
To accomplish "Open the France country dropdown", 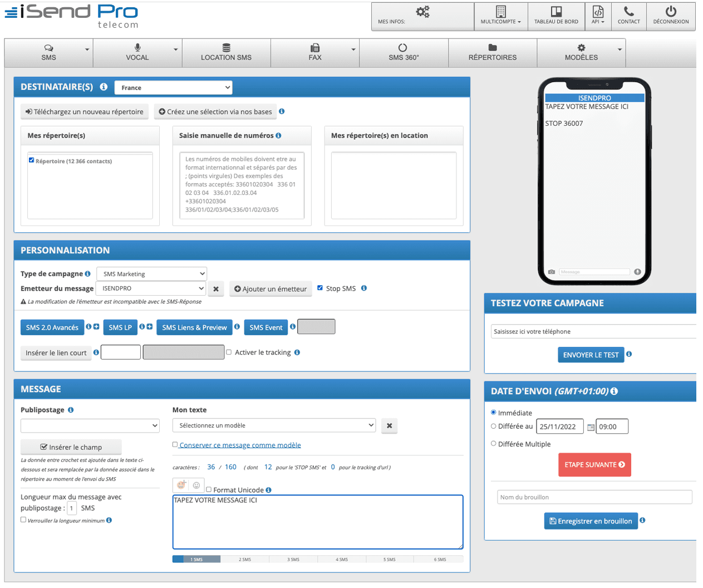I will click(173, 87).
